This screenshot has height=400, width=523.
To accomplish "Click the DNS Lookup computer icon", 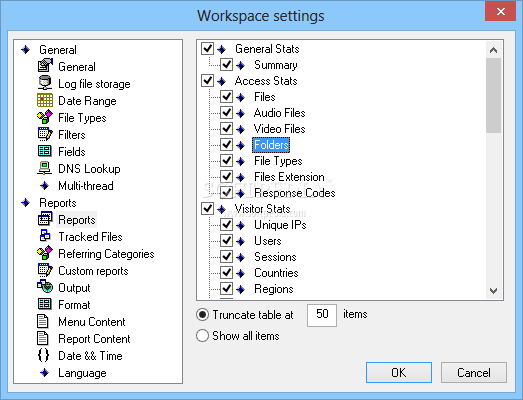I will (x=44, y=168).
